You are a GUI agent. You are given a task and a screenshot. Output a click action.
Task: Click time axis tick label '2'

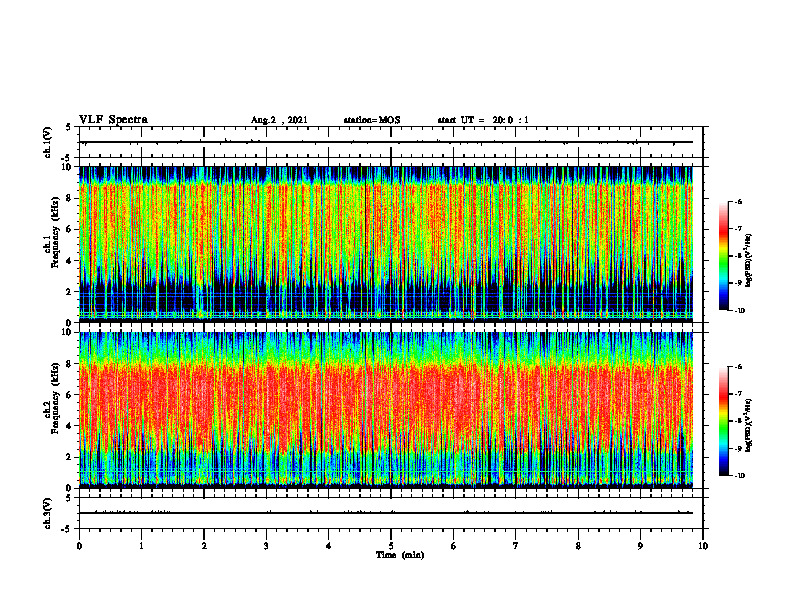[204, 546]
